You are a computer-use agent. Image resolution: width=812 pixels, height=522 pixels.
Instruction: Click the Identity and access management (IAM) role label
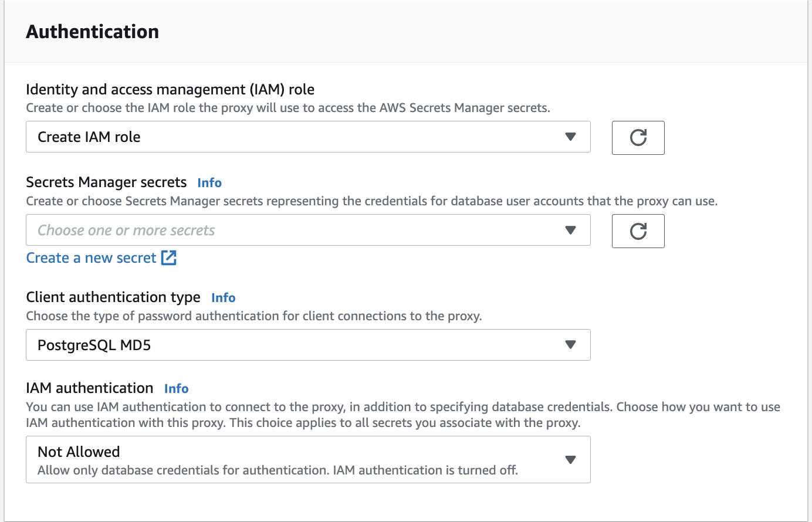click(x=170, y=89)
